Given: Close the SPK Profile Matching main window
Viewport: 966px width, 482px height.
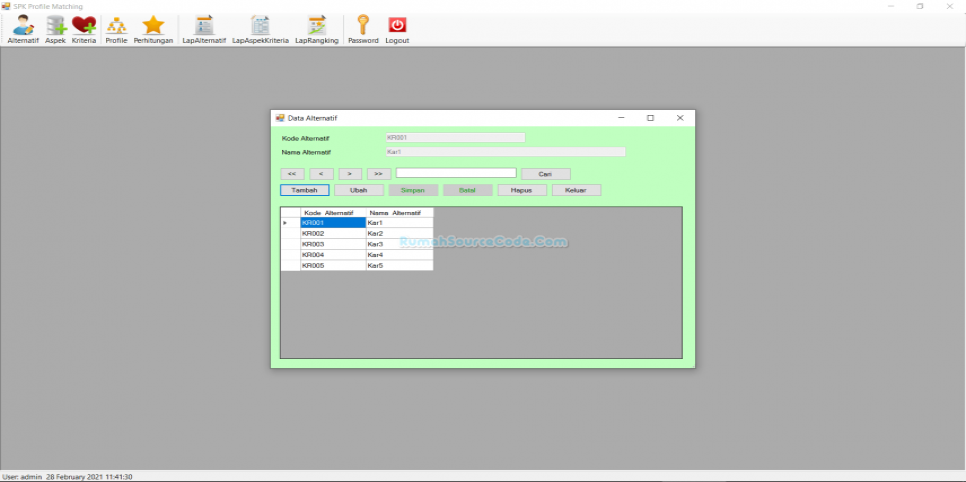Looking at the screenshot, I should tap(949, 6).
